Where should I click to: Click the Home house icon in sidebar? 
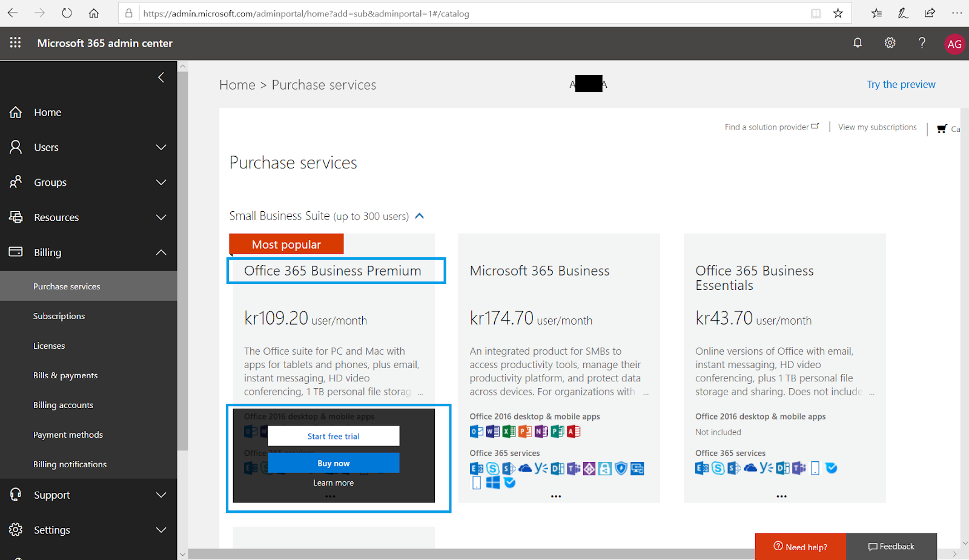pyautogui.click(x=16, y=112)
